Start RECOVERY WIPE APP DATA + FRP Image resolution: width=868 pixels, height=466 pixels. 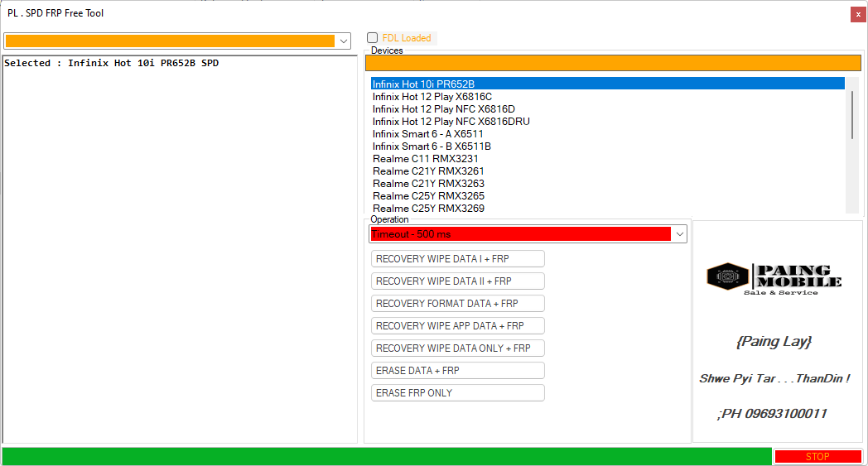point(458,326)
